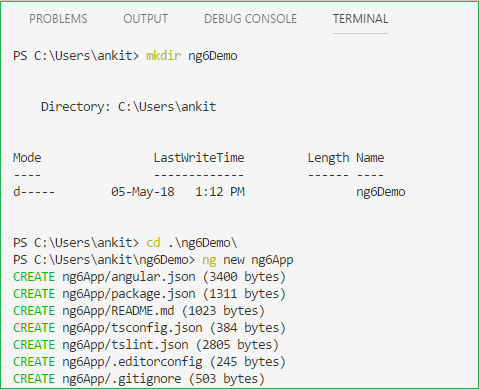Click the Directory path line

(x=128, y=107)
